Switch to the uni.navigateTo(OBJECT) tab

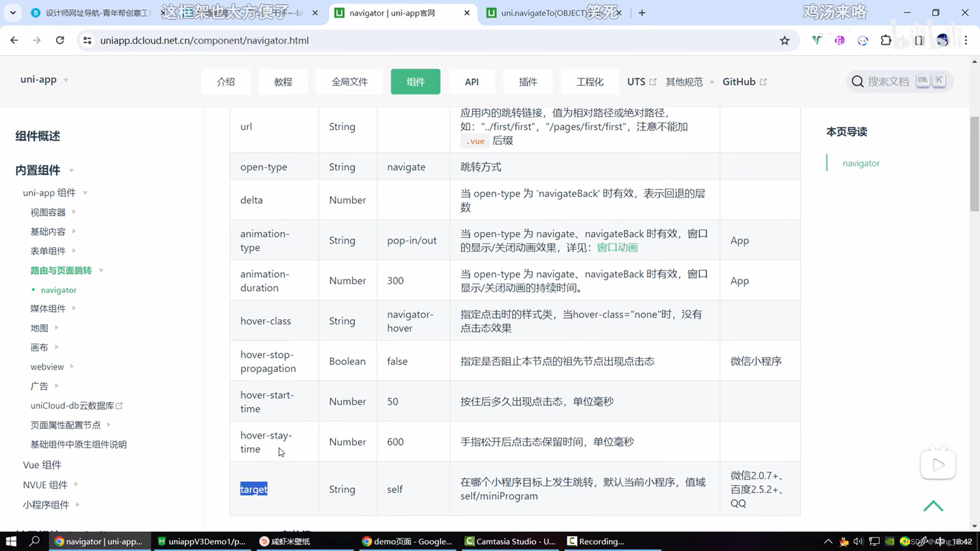(554, 13)
